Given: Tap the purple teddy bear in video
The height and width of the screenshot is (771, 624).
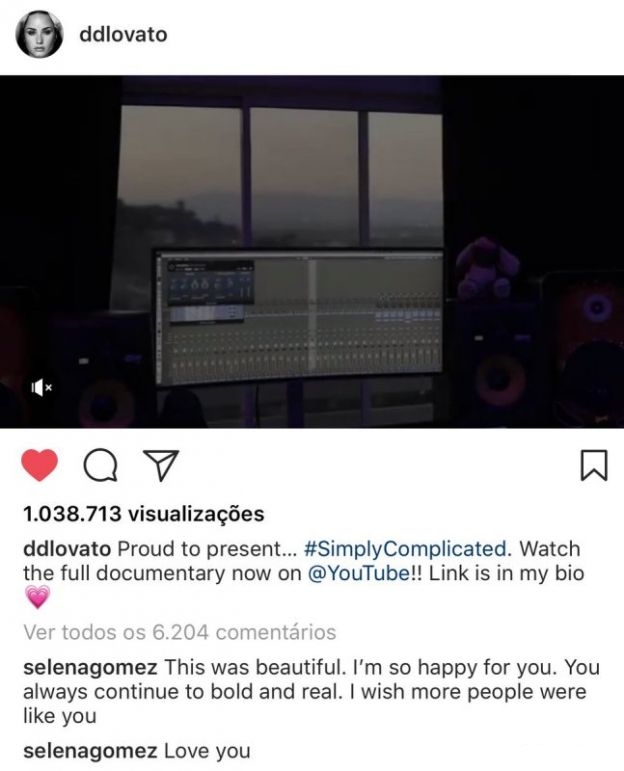Looking at the screenshot, I should [x=486, y=268].
